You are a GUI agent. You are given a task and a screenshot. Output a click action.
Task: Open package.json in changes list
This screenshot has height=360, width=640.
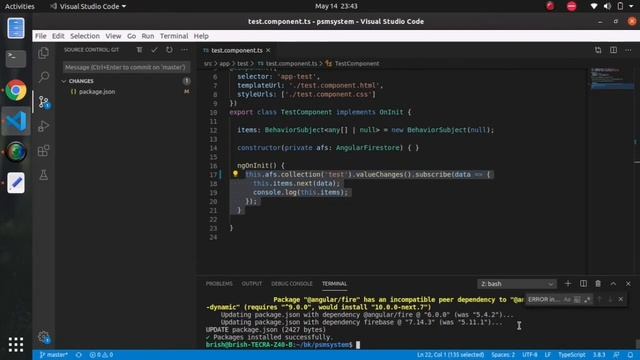pyautogui.click(x=97, y=92)
